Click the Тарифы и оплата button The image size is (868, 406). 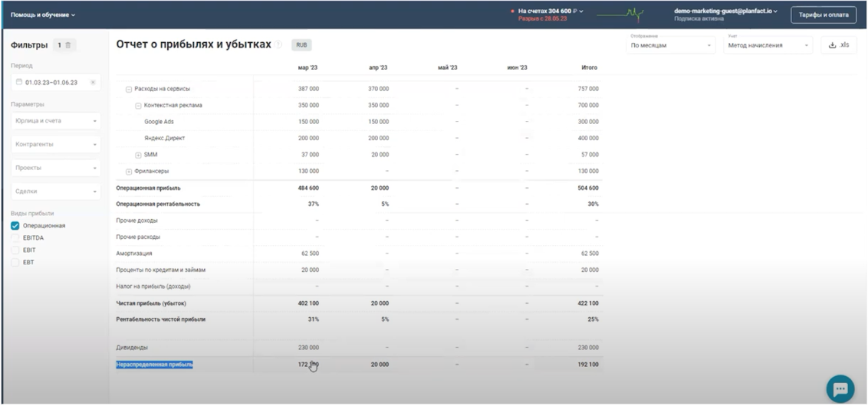coord(824,15)
